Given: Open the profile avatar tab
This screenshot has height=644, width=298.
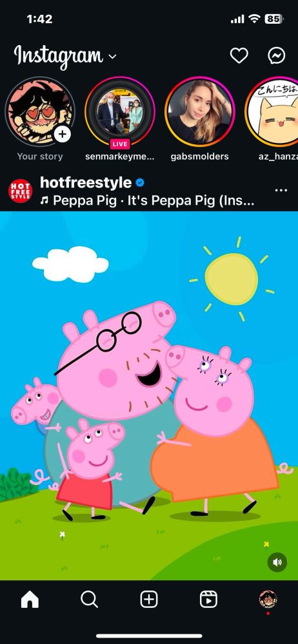Looking at the screenshot, I should tap(268, 599).
